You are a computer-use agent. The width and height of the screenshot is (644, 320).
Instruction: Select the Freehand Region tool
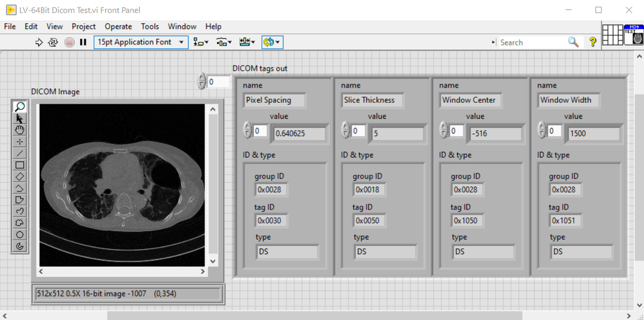point(20,223)
